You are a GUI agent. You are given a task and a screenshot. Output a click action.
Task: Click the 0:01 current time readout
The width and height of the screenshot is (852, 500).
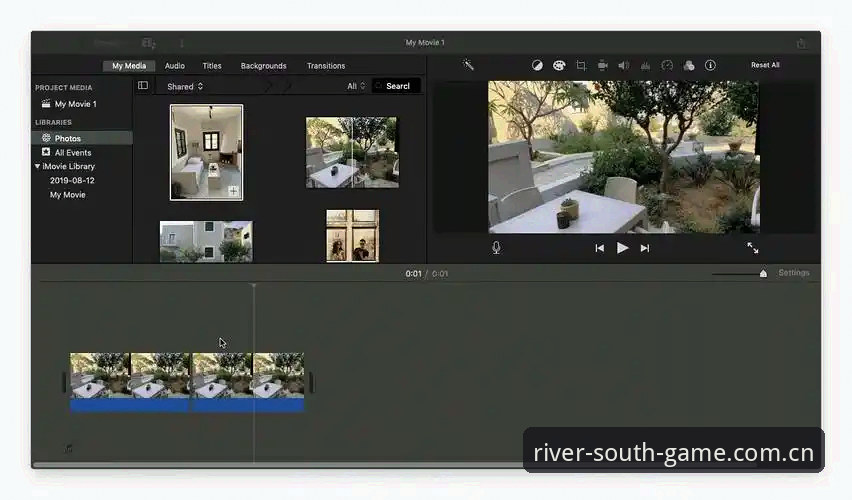(x=414, y=274)
